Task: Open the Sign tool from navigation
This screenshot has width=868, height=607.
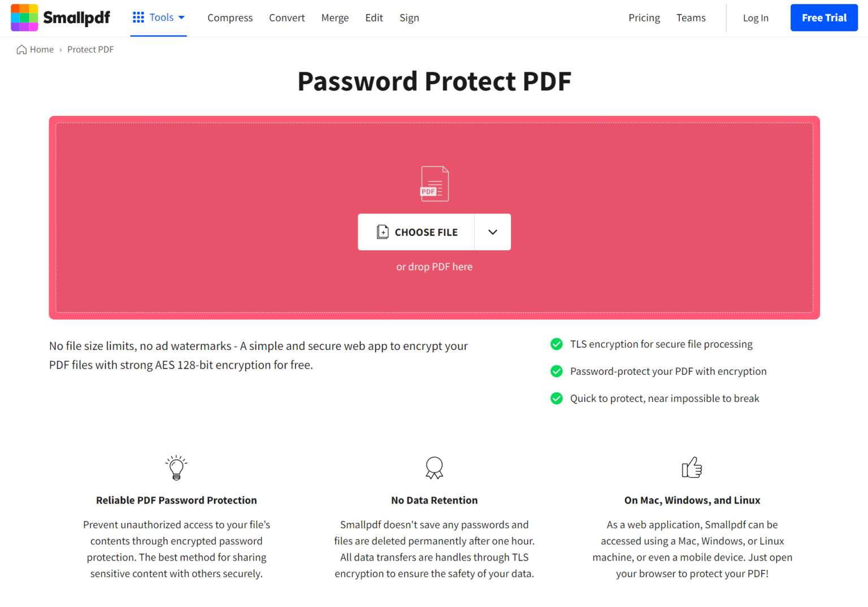Action: pos(409,18)
